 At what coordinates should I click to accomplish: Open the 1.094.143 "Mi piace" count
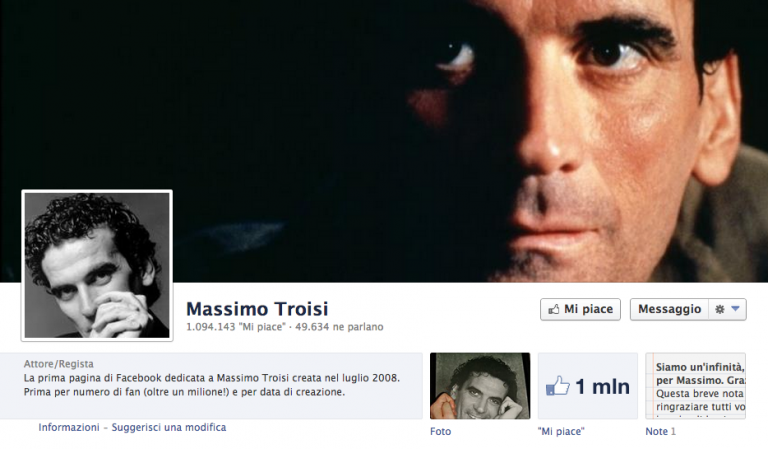236,327
